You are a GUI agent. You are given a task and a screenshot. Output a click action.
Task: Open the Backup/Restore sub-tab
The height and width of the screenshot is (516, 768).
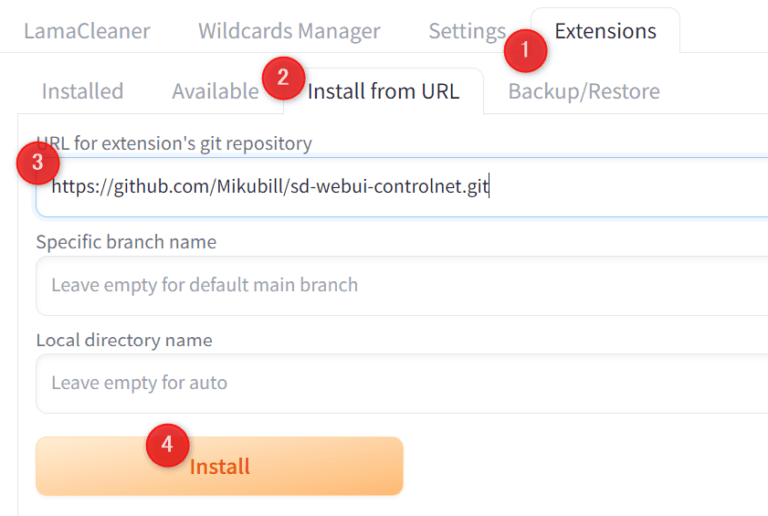pyautogui.click(x=584, y=91)
